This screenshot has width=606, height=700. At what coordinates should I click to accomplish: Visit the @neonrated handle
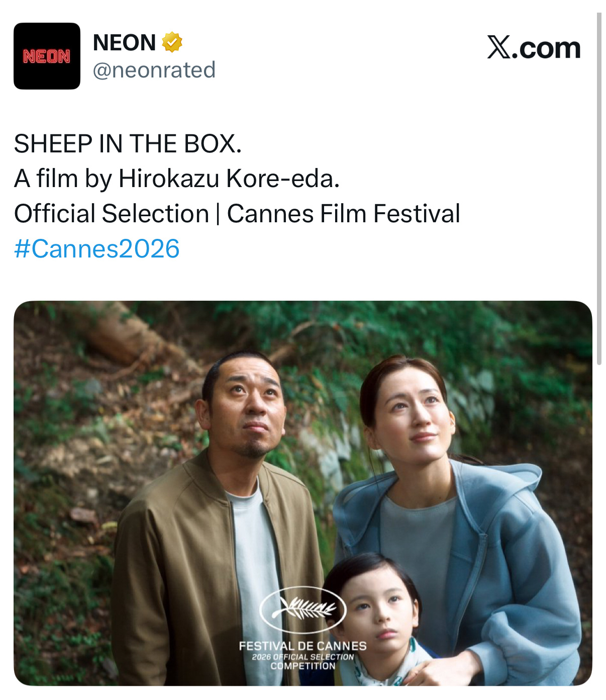click(x=154, y=70)
